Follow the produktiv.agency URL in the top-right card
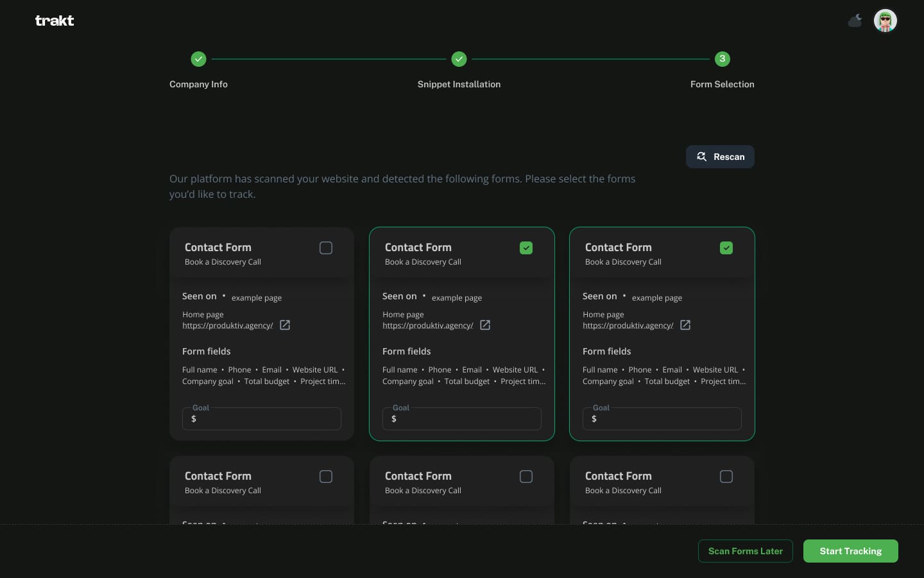The image size is (924, 578). [x=628, y=326]
